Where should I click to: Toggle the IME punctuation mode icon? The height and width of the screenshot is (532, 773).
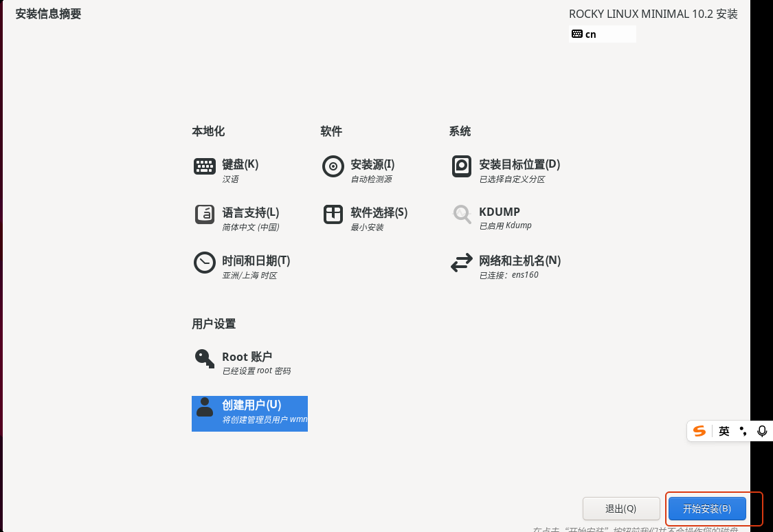(743, 432)
